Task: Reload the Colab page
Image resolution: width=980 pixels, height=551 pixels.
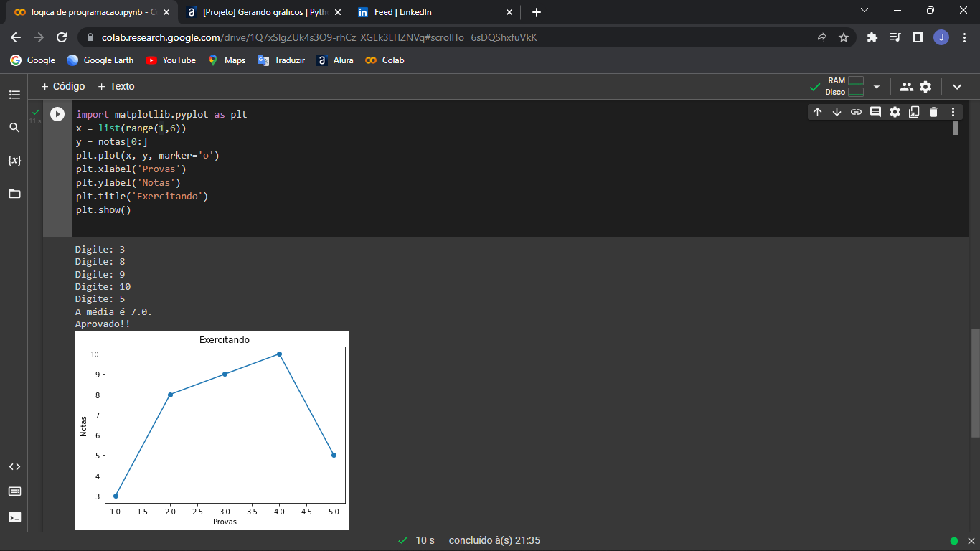Action: 62,37
